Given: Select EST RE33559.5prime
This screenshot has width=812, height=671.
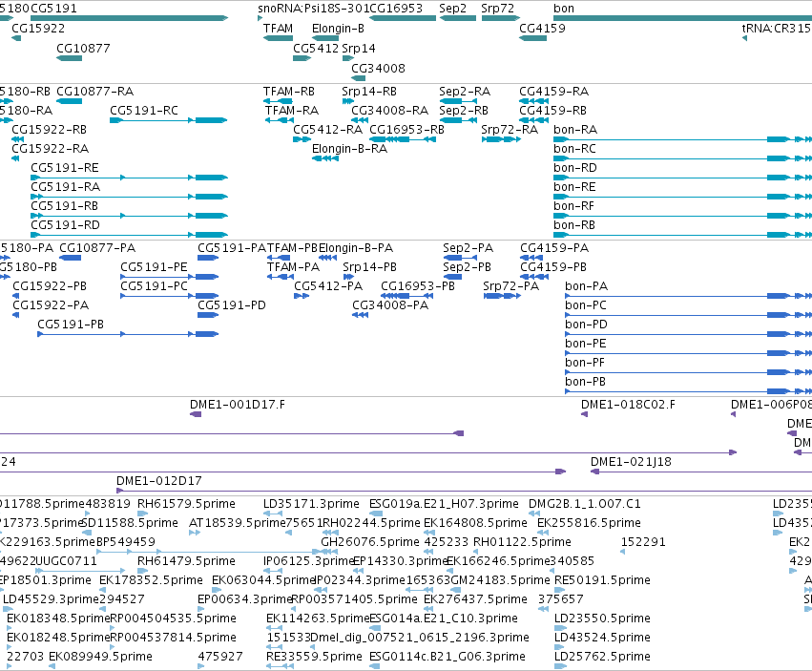Looking at the screenshot, I should click(x=314, y=657).
